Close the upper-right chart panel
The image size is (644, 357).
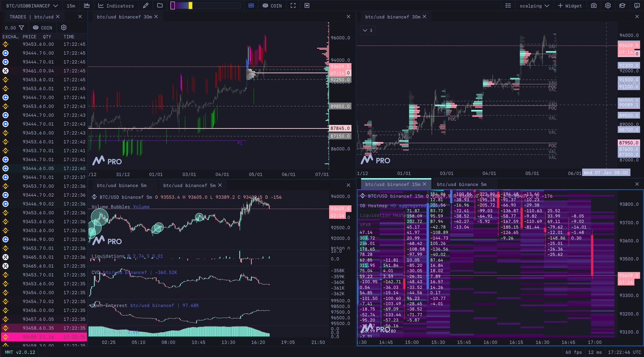point(636,17)
